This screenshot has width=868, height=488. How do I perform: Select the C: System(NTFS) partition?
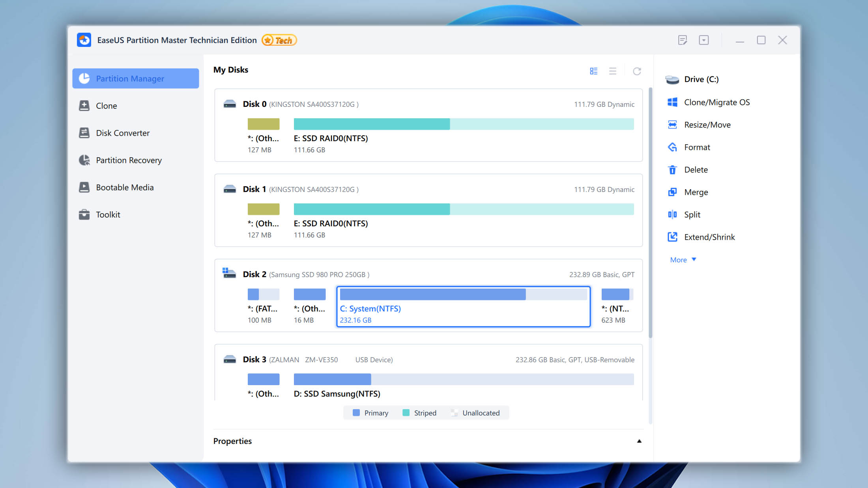(464, 307)
